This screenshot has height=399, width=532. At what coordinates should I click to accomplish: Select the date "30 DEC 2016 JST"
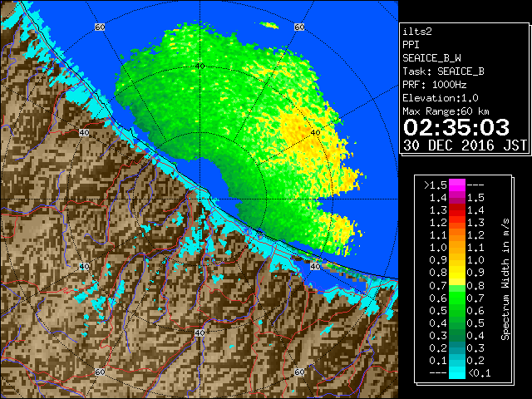[465, 145]
